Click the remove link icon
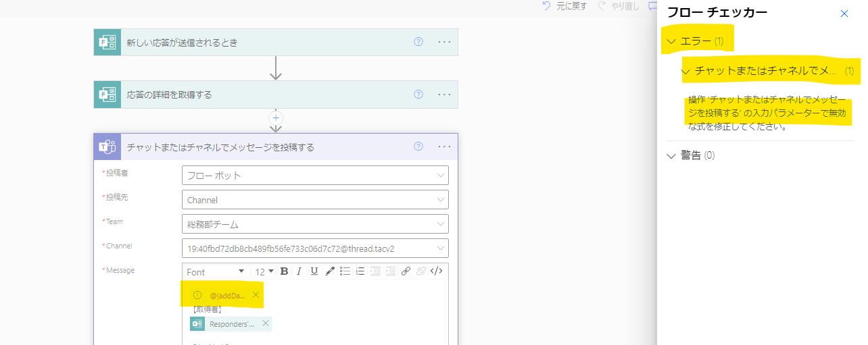The image size is (868, 345). (421, 271)
